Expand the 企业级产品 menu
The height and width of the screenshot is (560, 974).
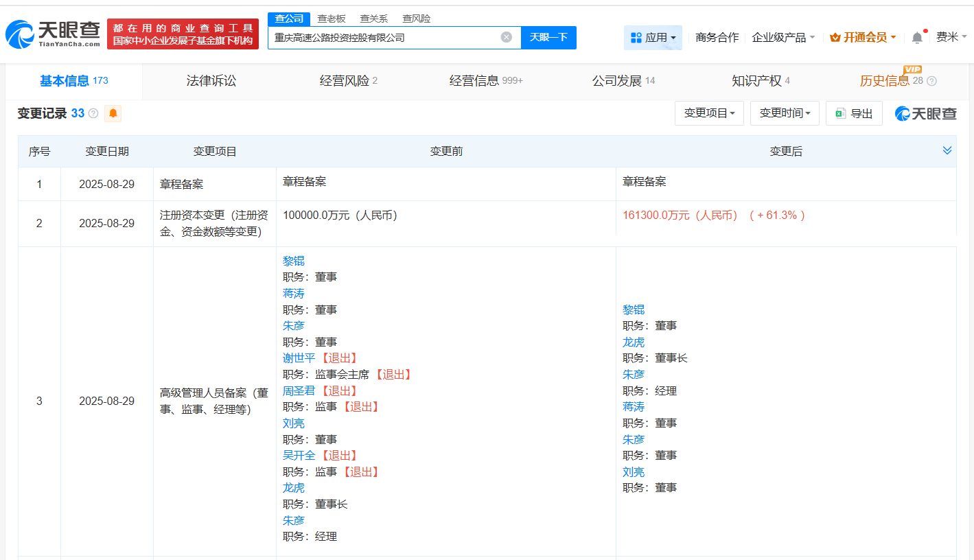pyautogui.click(x=783, y=38)
